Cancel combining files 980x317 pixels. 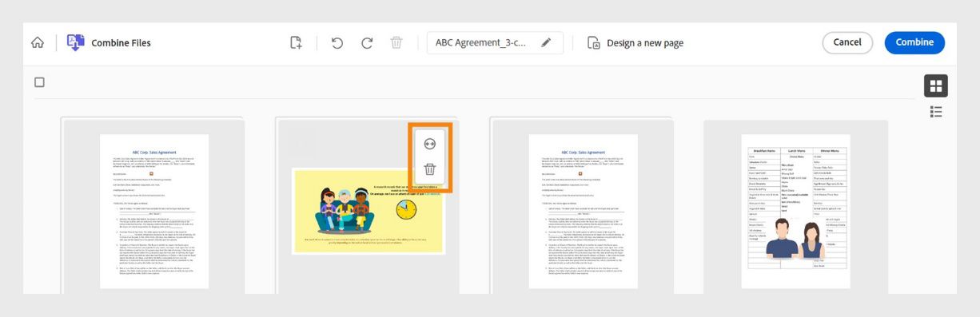click(x=847, y=43)
